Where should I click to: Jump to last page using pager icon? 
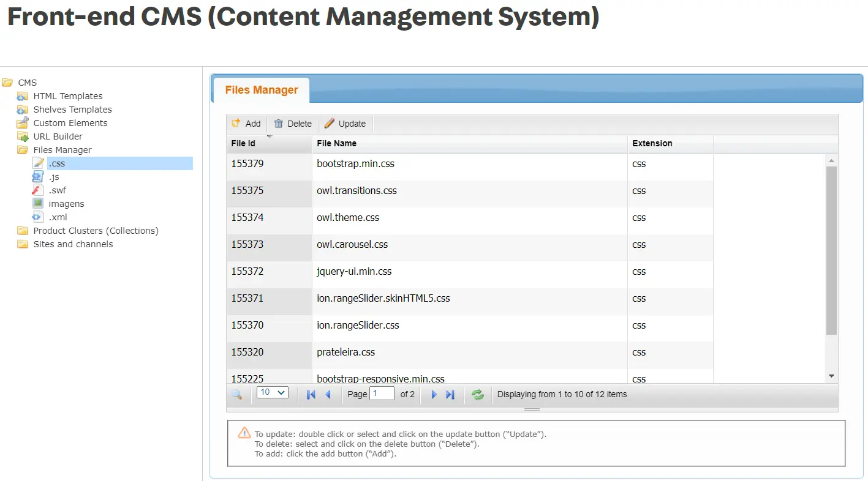tap(450, 395)
